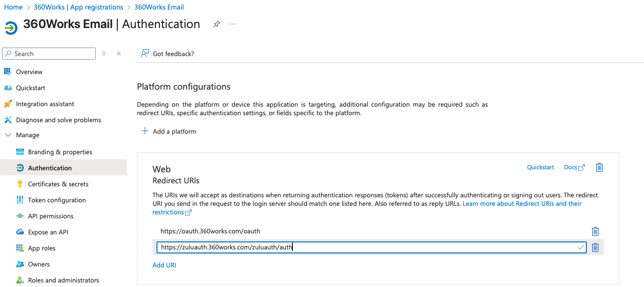Click the Platform configurations heading
Screen dimensions: 644x287
tap(184, 87)
